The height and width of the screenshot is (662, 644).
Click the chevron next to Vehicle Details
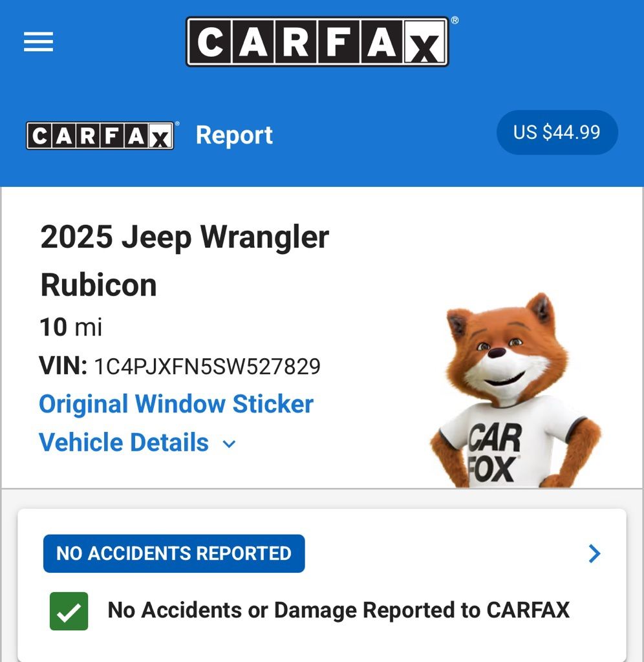click(229, 444)
